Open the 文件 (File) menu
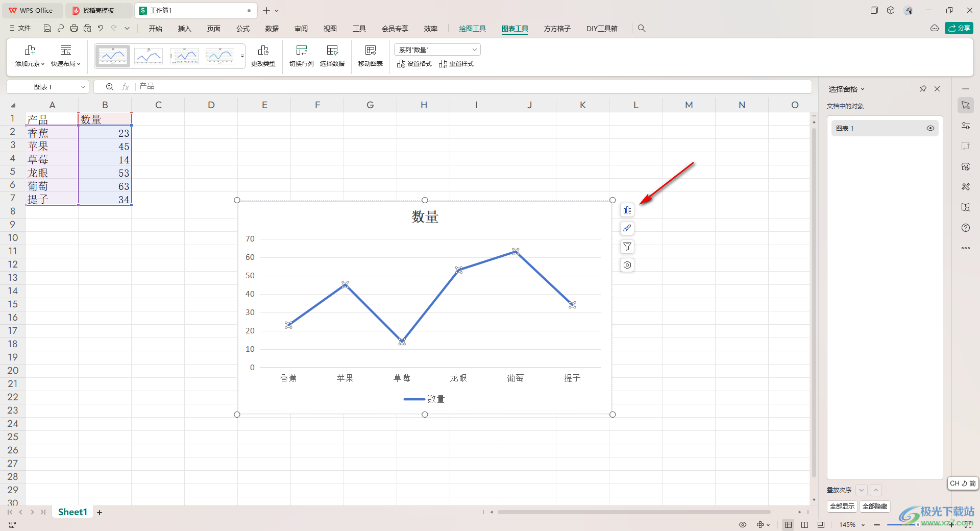This screenshot has height=531, width=980. (20, 28)
